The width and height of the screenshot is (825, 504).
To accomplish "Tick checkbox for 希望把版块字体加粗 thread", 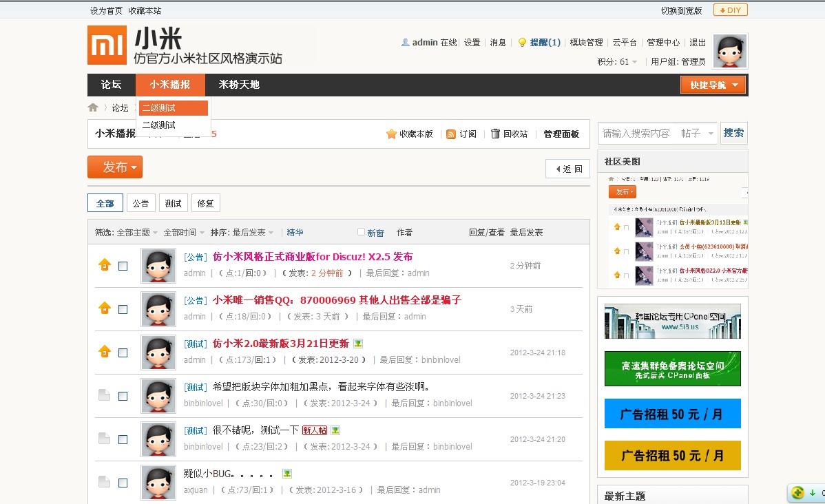I will point(123,396).
